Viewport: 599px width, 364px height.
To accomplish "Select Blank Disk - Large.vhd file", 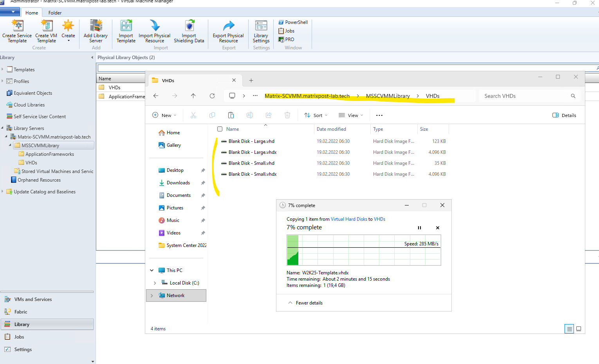I will (251, 141).
